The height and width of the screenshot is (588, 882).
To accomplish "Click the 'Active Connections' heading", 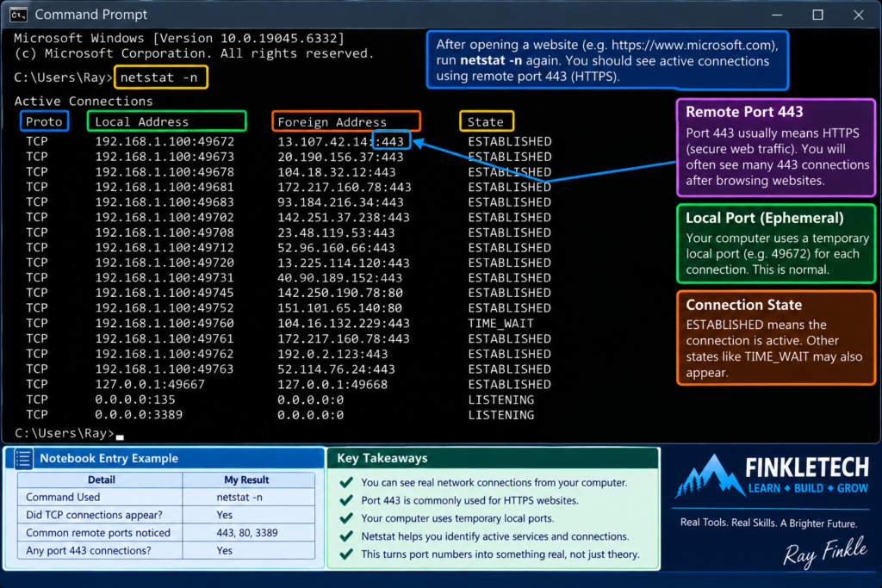I will point(84,102).
